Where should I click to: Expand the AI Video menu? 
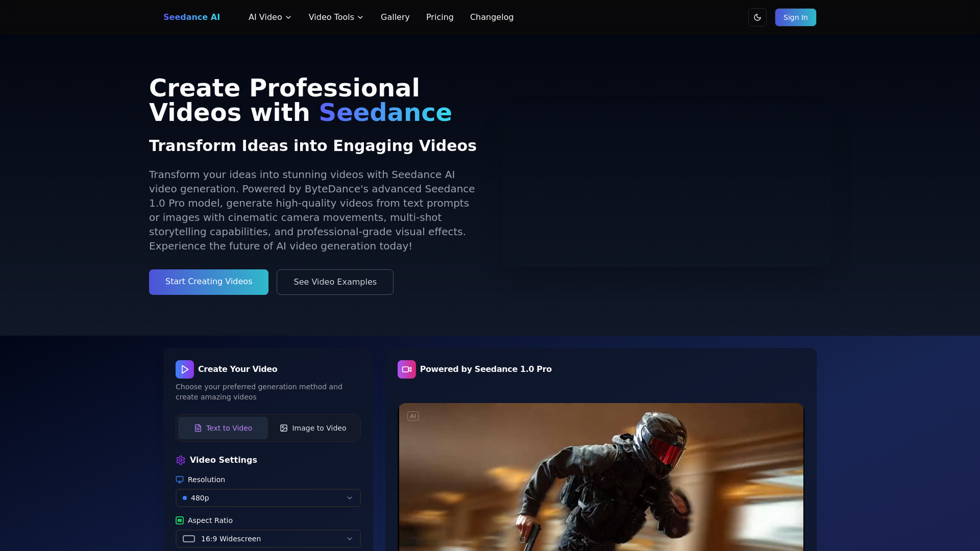click(270, 17)
